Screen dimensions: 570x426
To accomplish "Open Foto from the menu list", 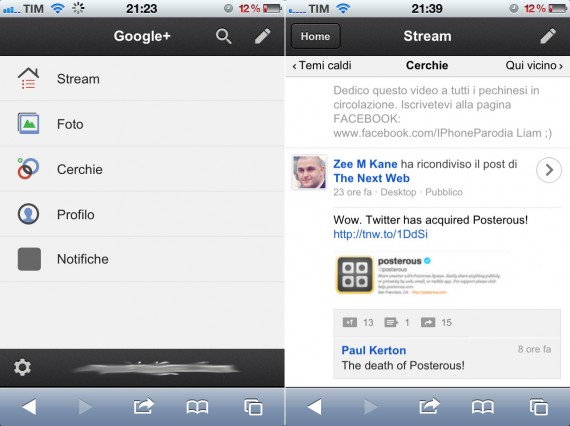I will 142,124.
